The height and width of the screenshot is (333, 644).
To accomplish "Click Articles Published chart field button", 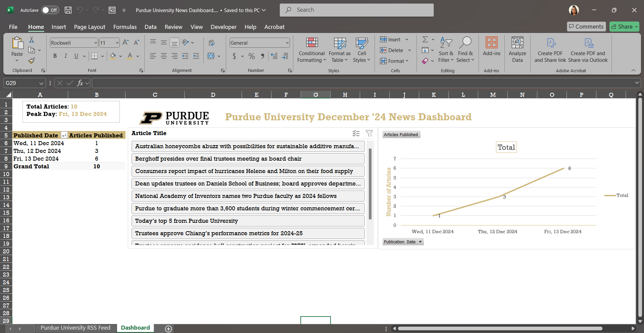I will click(x=401, y=134).
